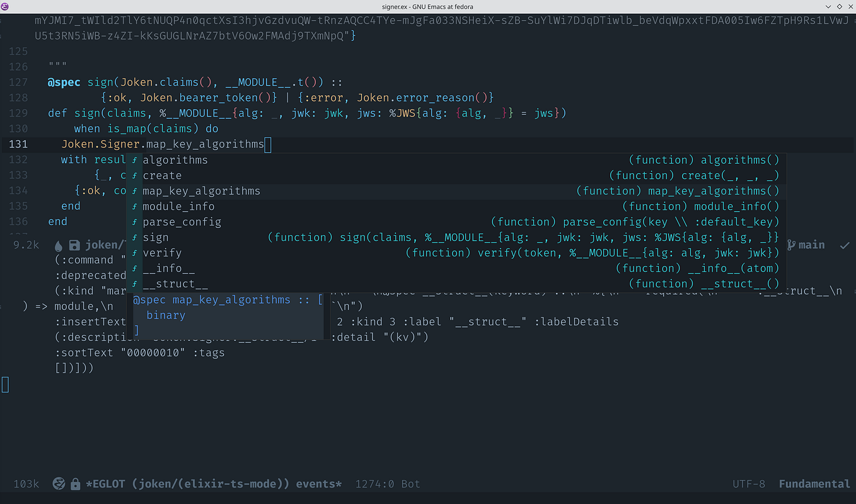The image size is (856, 504).
Task: Click the main branch label in the header line
Action: tap(812, 244)
